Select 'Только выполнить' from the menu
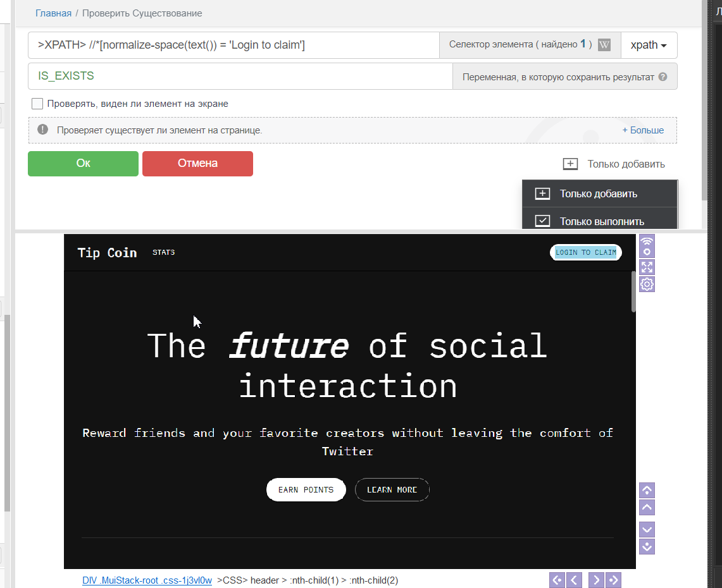The image size is (722, 588). click(x=601, y=221)
